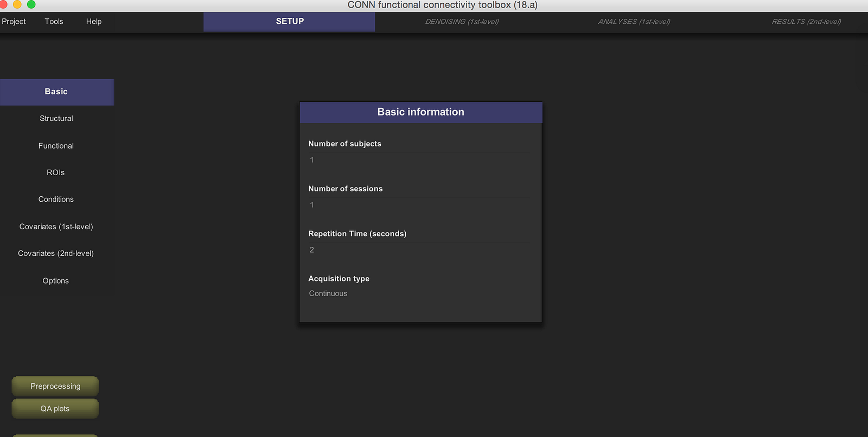Select the Structural setup section
The width and height of the screenshot is (868, 437).
[x=56, y=119]
